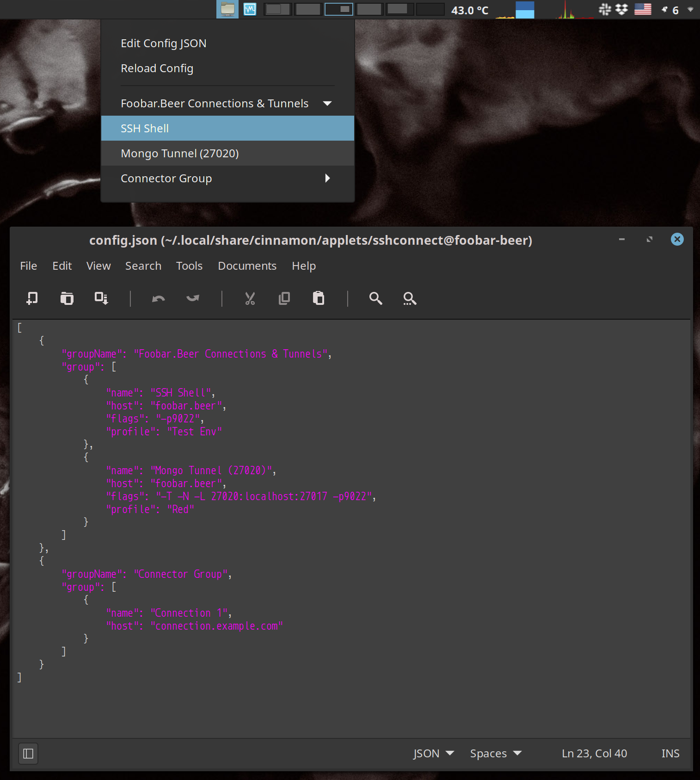Click the INS insert mode indicator

click(x=670, y=754)
